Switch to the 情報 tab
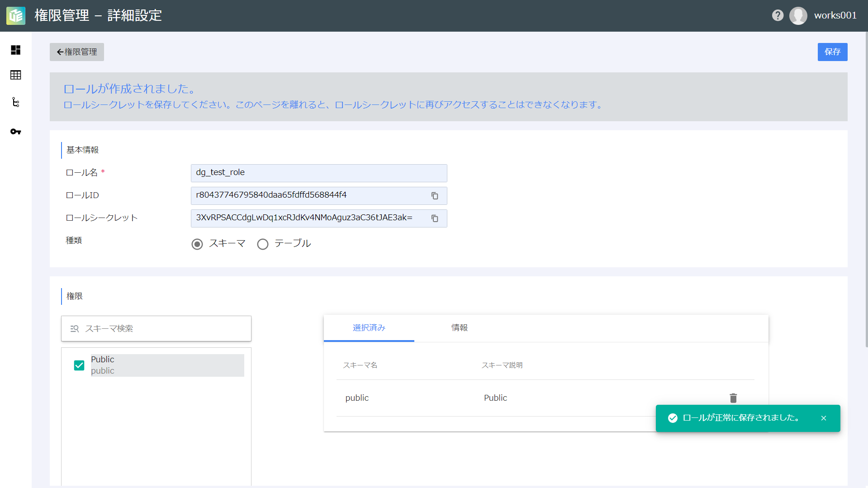 point(459,328)
